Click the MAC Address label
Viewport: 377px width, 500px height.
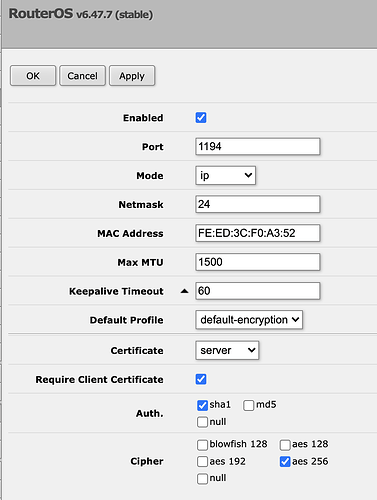(130, 233)
